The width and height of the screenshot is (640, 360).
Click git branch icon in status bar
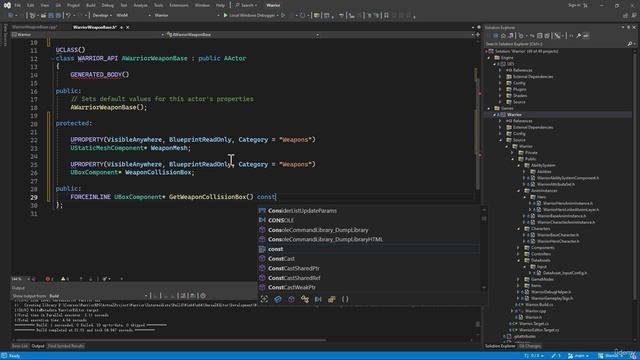coord(571,356)
